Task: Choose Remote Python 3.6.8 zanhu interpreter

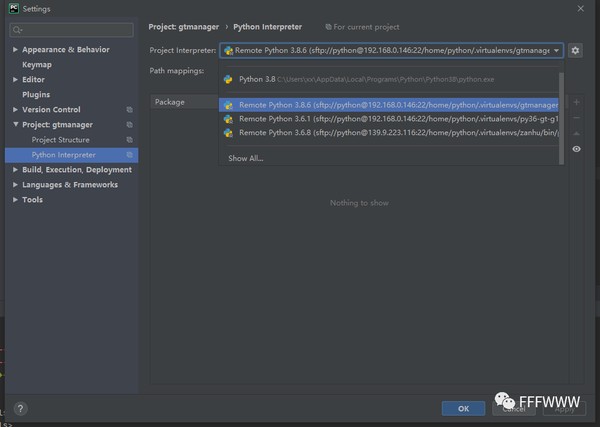Action: (x=389, y=133)
